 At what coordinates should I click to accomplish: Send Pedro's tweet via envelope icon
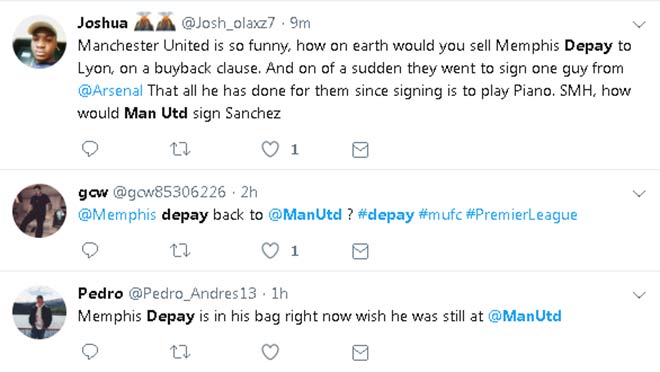click(x=360, y=353)
